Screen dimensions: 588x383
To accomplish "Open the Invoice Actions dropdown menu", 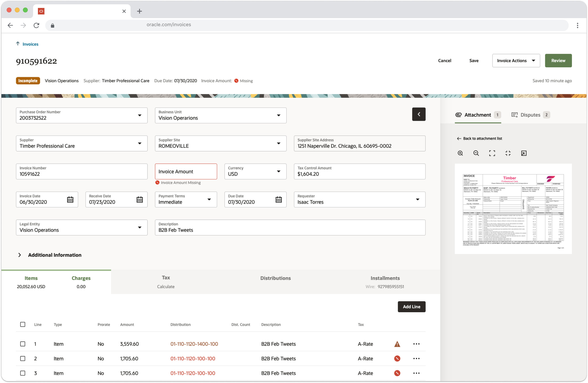I will tap(516, 60).
